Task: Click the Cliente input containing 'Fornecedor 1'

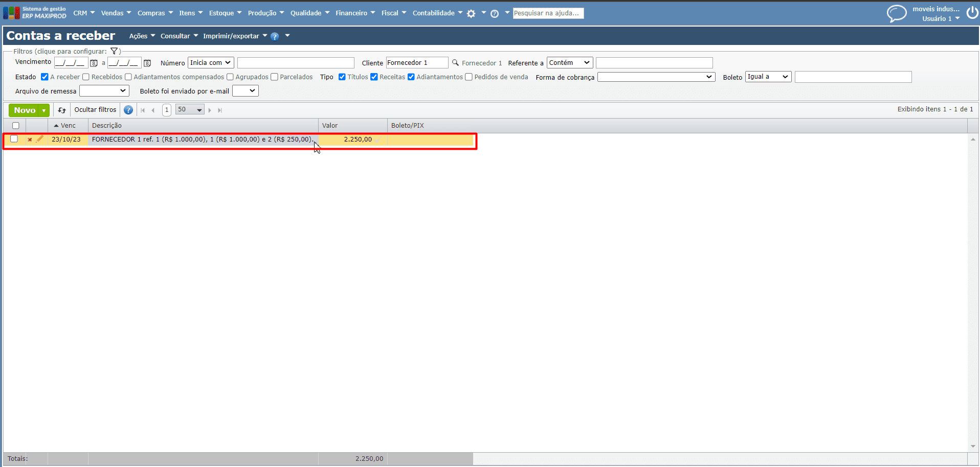Action: [x=417, y=63]
